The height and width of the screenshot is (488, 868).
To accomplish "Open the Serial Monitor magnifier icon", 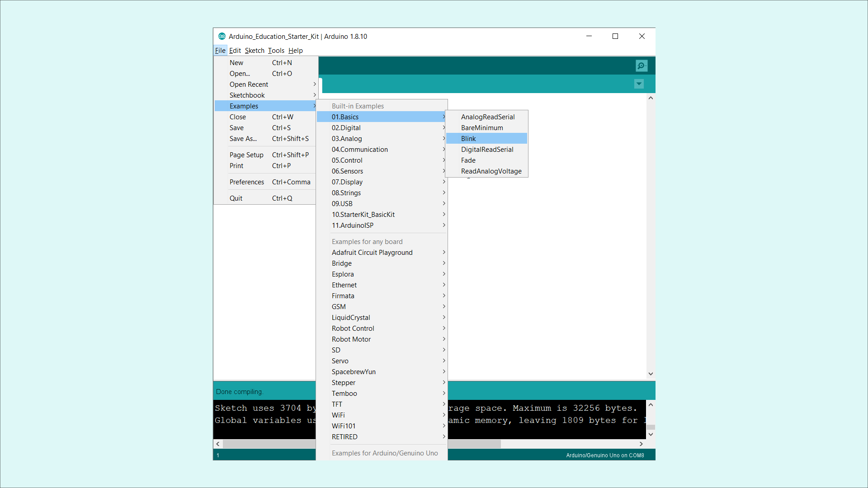I will tap(641, 66).
